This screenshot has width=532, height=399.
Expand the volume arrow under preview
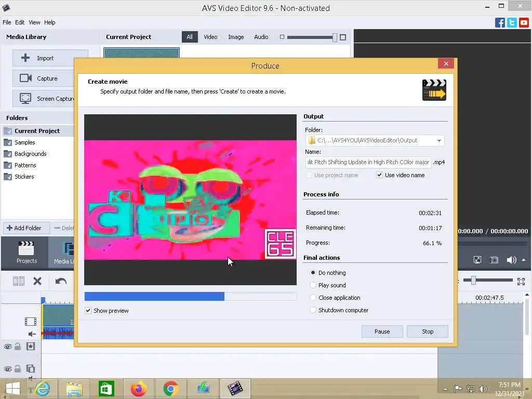point(524,260)
